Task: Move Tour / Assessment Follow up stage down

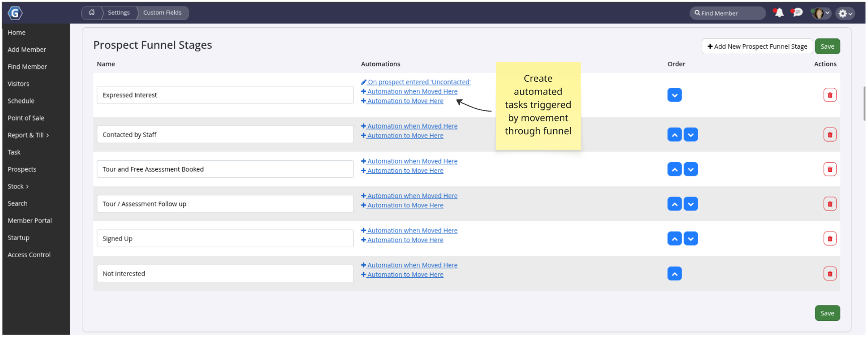Action: [x=691, y=204]
